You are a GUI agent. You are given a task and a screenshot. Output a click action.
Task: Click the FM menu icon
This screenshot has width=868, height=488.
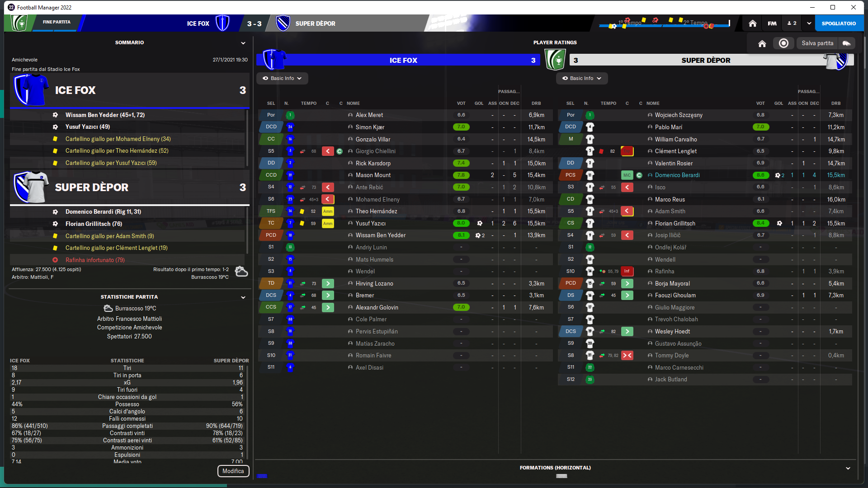(772, 23)
